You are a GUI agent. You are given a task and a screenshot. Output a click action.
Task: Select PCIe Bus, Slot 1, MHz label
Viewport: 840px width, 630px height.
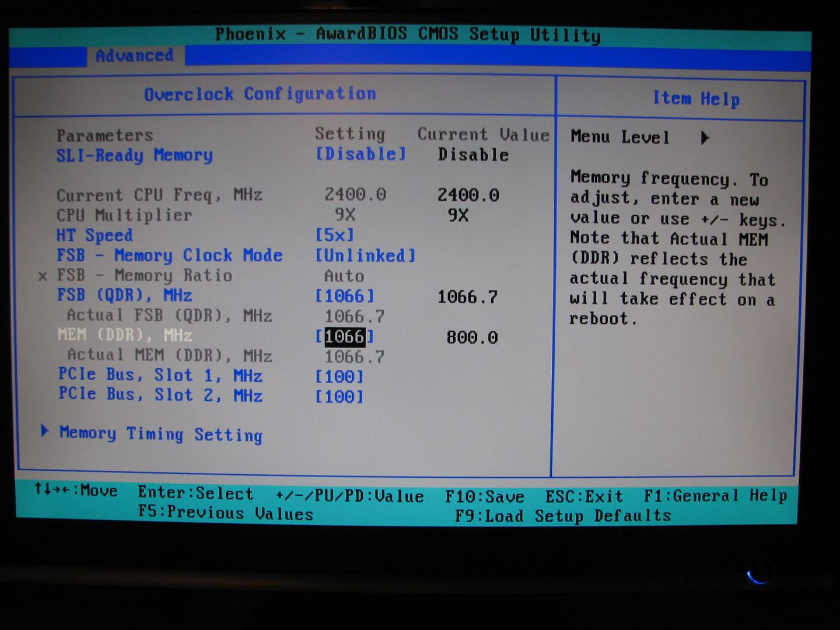coord(160,375)
